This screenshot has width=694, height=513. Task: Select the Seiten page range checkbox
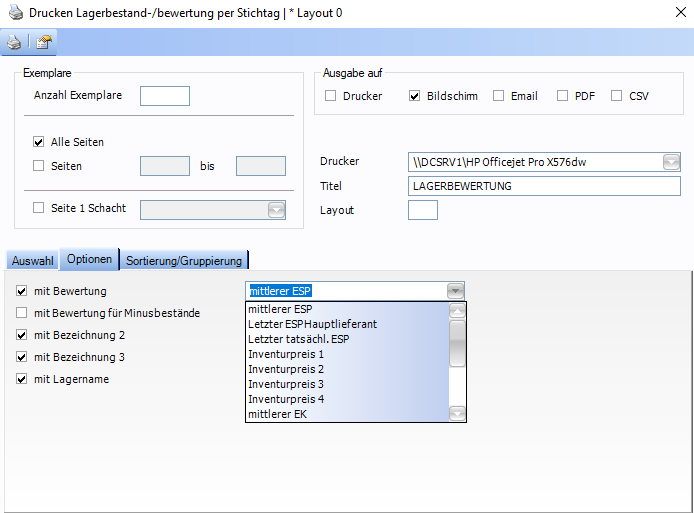[x=39, y=166]
